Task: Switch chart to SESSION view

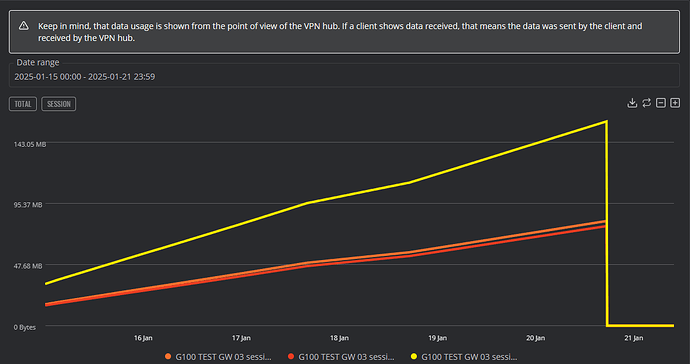Action: coord(59,104)
